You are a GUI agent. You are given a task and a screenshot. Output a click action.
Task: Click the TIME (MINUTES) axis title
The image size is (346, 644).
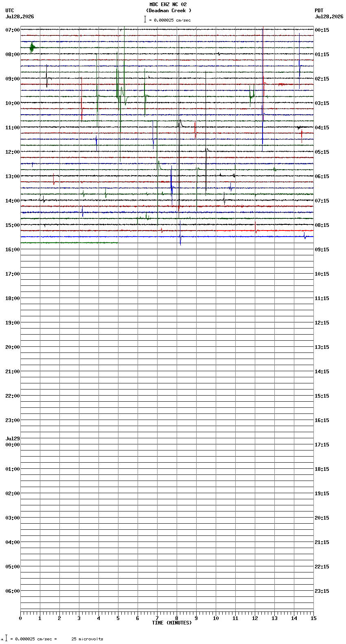click(172, 623)
